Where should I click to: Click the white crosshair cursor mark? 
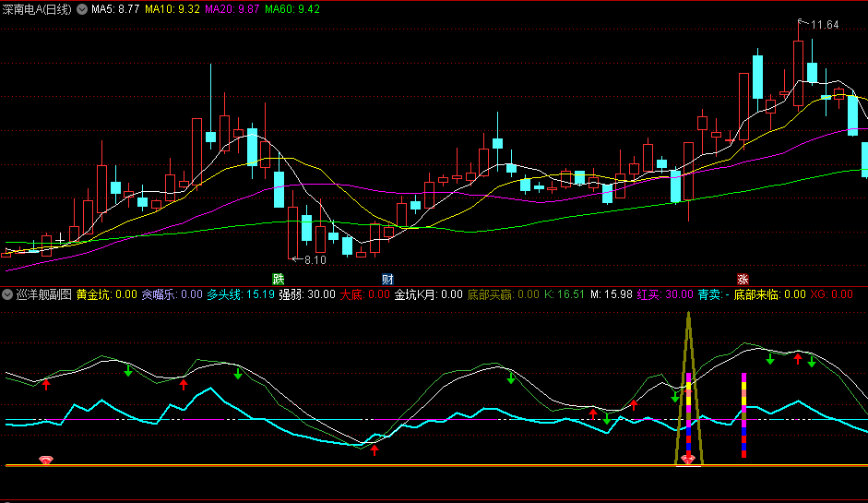pos(60,239)
